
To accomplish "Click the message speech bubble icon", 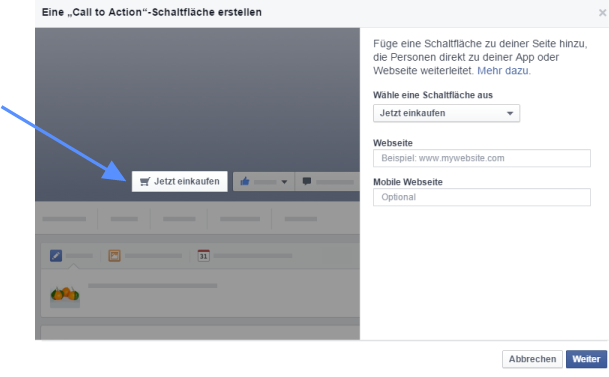I will click(x=307, y=181).
